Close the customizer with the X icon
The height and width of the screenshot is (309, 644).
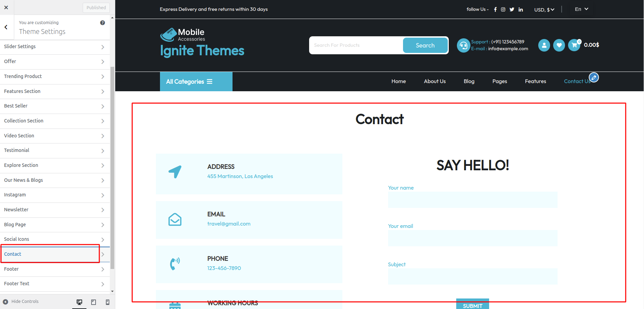pos(6,7)
